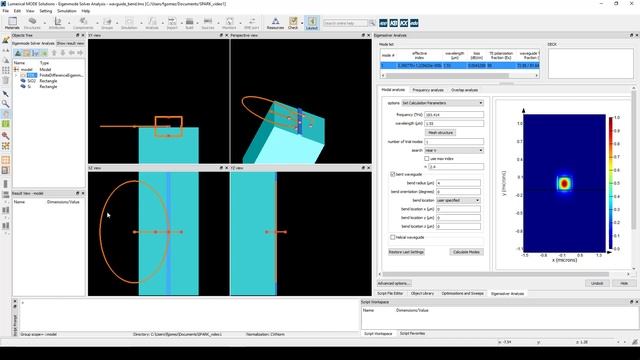Click the Simulation region toolbar icon
Screen dimensions: 640x360
point(129,23)
